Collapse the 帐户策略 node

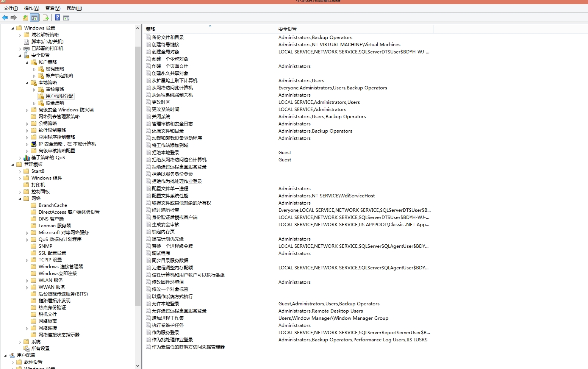[27, 63]
